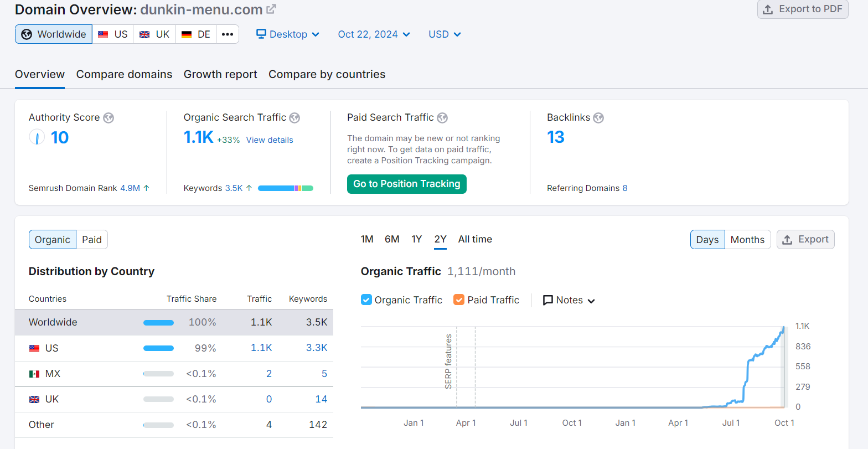Click Paid Search Traffic globe info icon
The height and width of the screenshot is (449, 868).
click(442, 118)
